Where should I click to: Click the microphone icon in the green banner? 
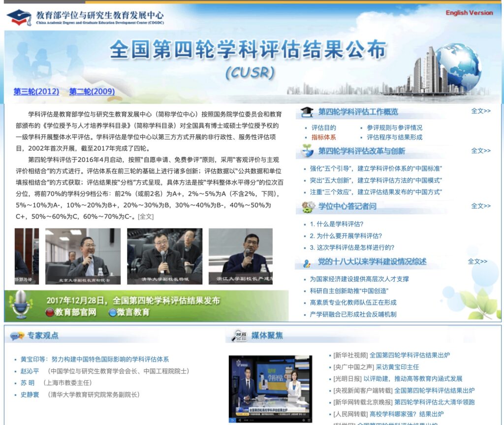tap(21, 305)
